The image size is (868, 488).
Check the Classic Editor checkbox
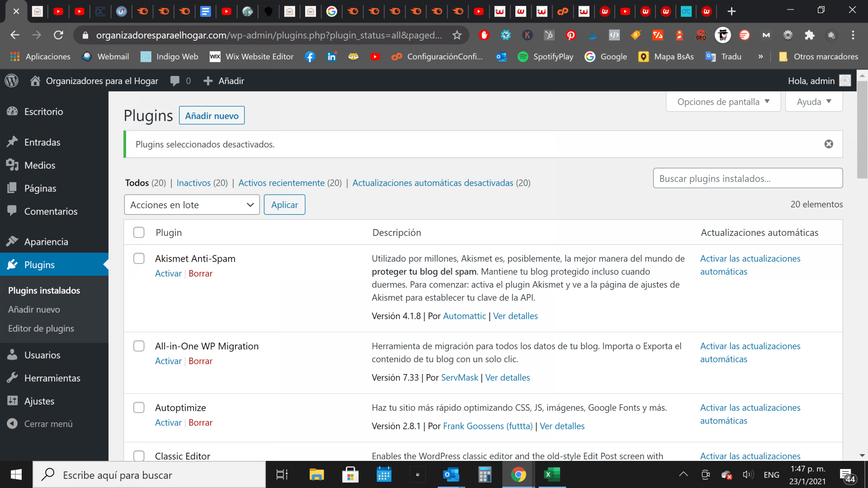click(139, 456)
